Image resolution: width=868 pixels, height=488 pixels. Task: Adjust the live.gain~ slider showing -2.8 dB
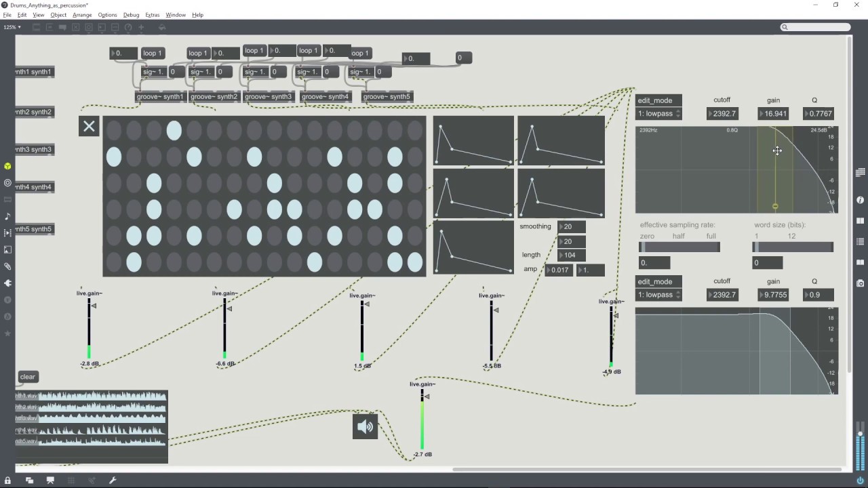90,329
